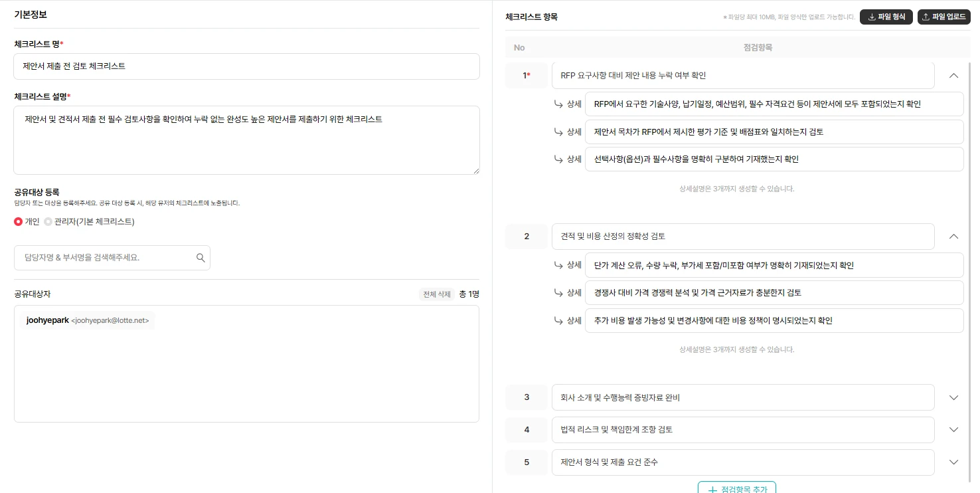Click the 파일 업로드 upload button
Screen dimensions: 980x493
pyautogui.click(x=943, y=17)
